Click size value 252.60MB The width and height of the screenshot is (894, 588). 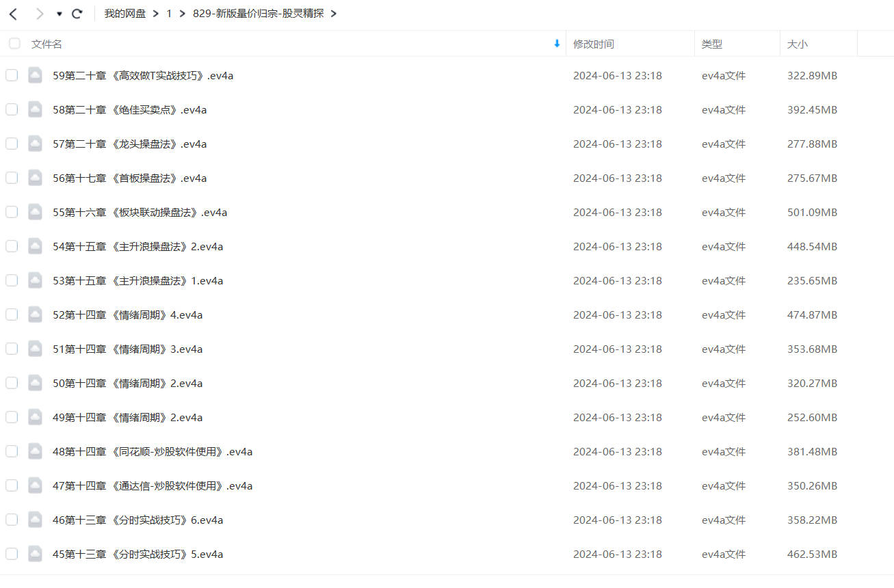click(x=812, y=418)
